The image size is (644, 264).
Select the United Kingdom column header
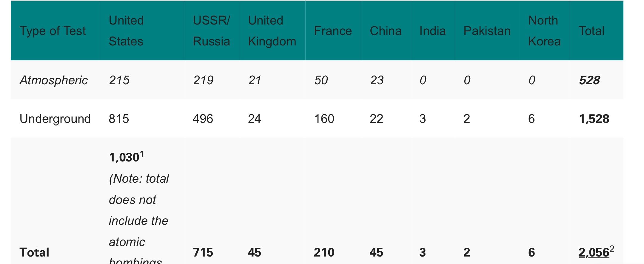272,31
